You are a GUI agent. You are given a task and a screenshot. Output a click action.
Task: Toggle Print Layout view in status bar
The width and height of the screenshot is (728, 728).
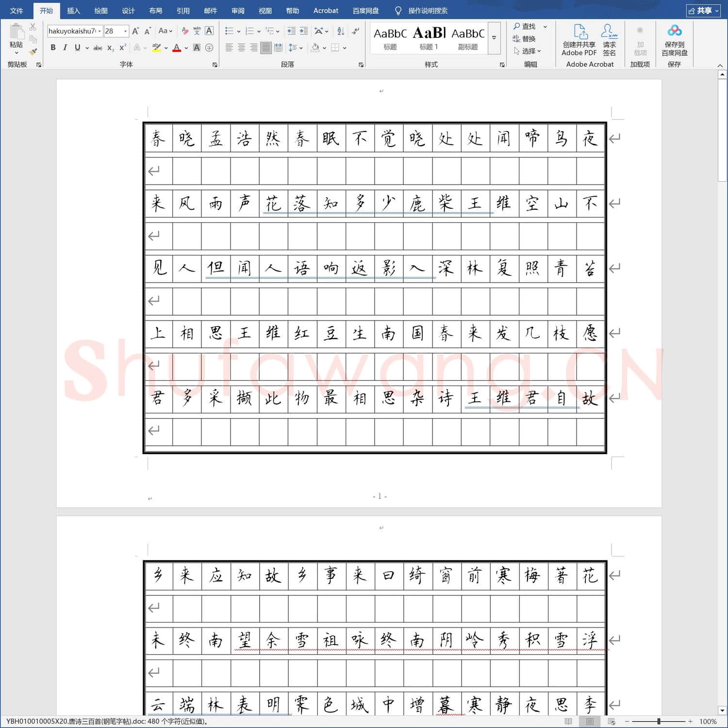(x=590, y=722)
